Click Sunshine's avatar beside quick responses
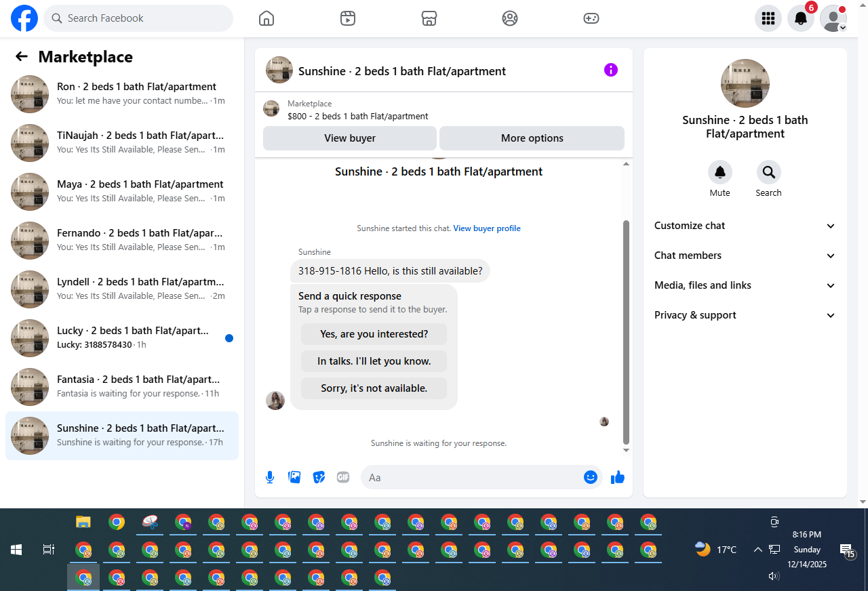Viewport: 868px width, 591px height. tap(275, 401)
